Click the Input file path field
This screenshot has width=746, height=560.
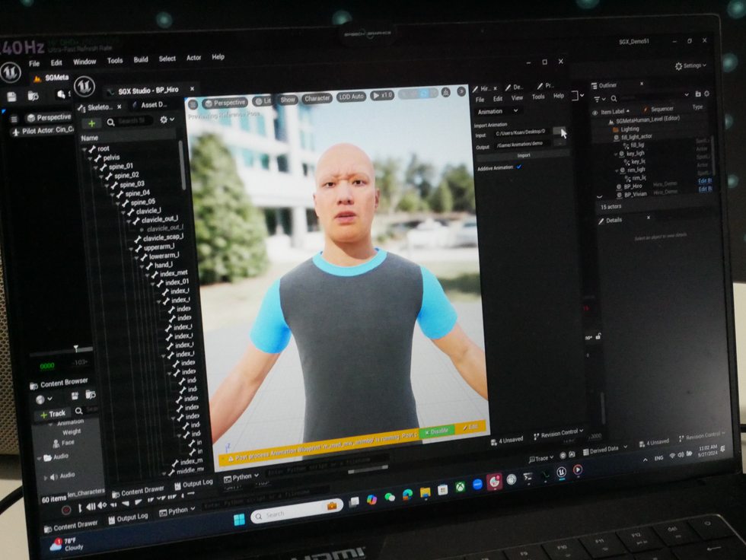[524, 132]
